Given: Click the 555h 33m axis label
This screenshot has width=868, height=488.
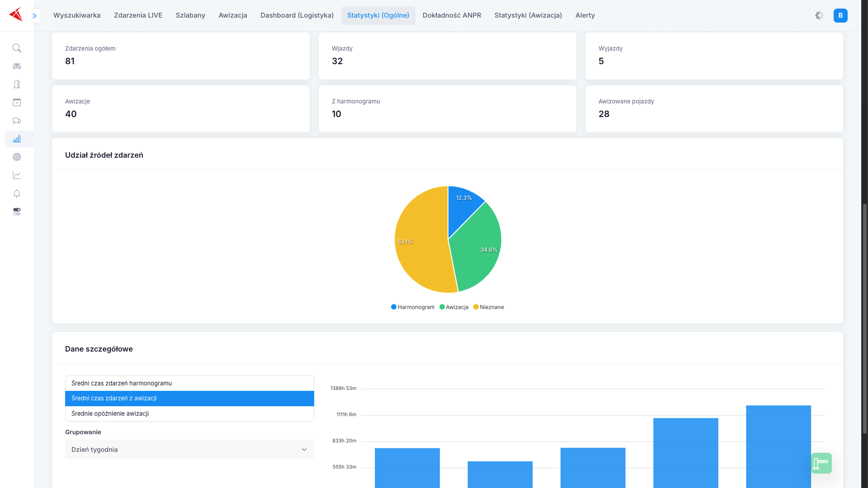Looking at the screenshot, I should [x=344, y=467].
